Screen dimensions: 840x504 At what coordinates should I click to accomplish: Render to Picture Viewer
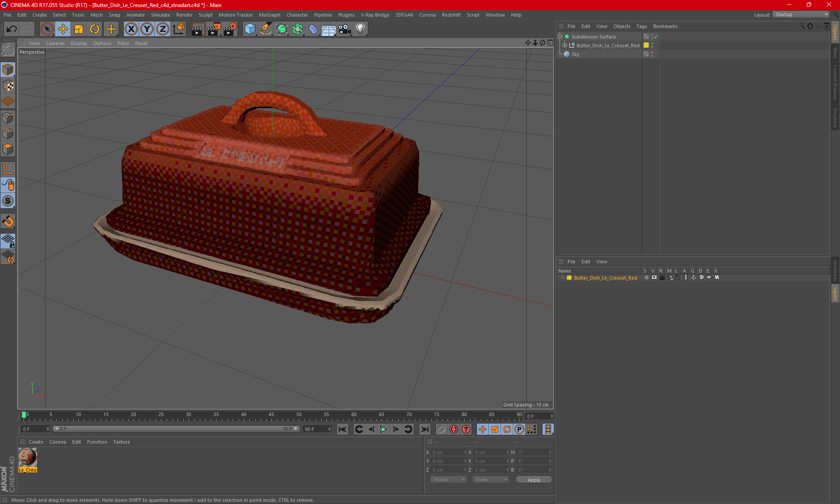[x=214, y=29]
